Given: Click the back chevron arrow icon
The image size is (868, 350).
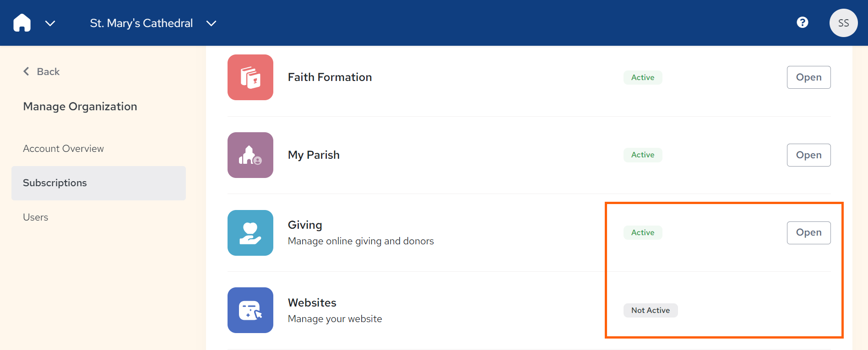Looking at the screenshot, I should [26, 71].
